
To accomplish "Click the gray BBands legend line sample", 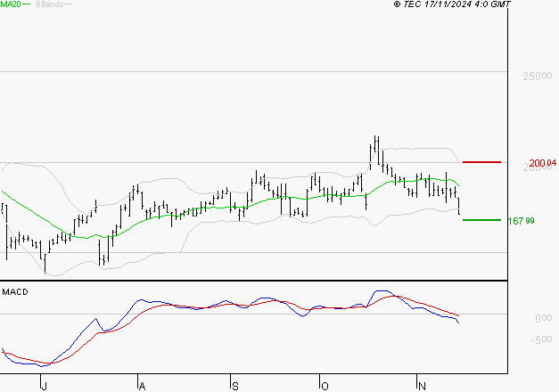I will 68,5.
